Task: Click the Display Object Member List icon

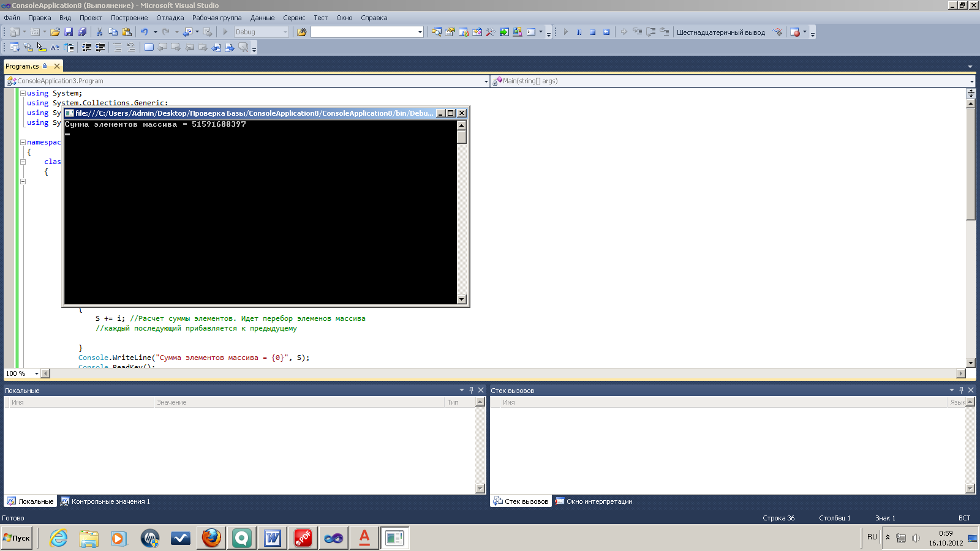Action: [15, 47]
